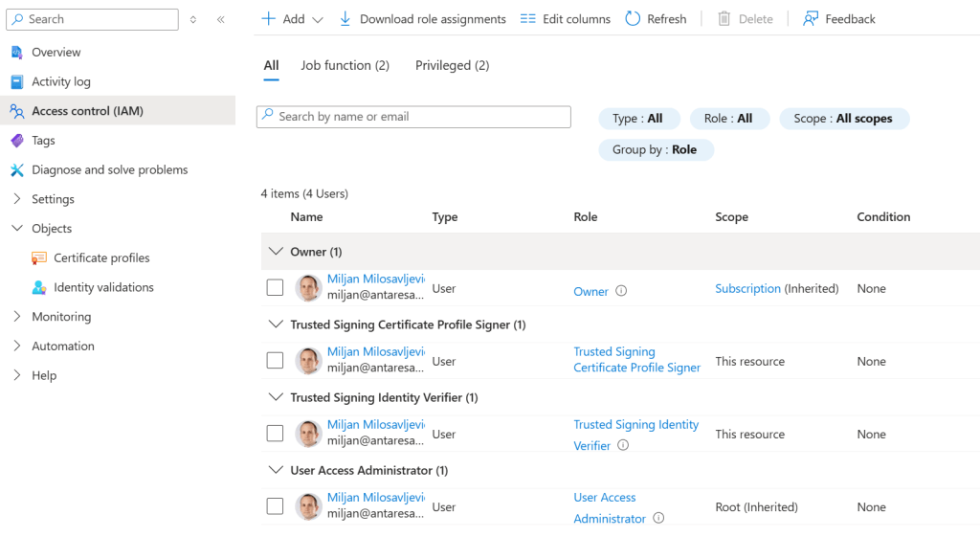Click the Refresh icon in toolbar

[x=633, y=19]
